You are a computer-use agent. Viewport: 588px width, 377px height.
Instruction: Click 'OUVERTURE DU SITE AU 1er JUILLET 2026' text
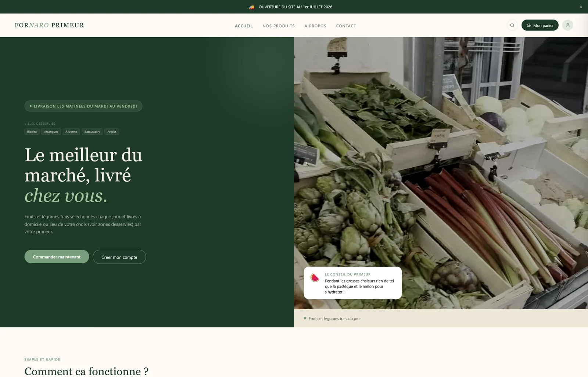click(x=295, y=7)
